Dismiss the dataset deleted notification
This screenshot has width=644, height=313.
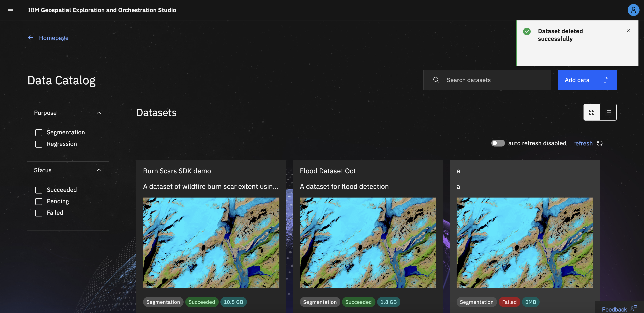(628, 31)
